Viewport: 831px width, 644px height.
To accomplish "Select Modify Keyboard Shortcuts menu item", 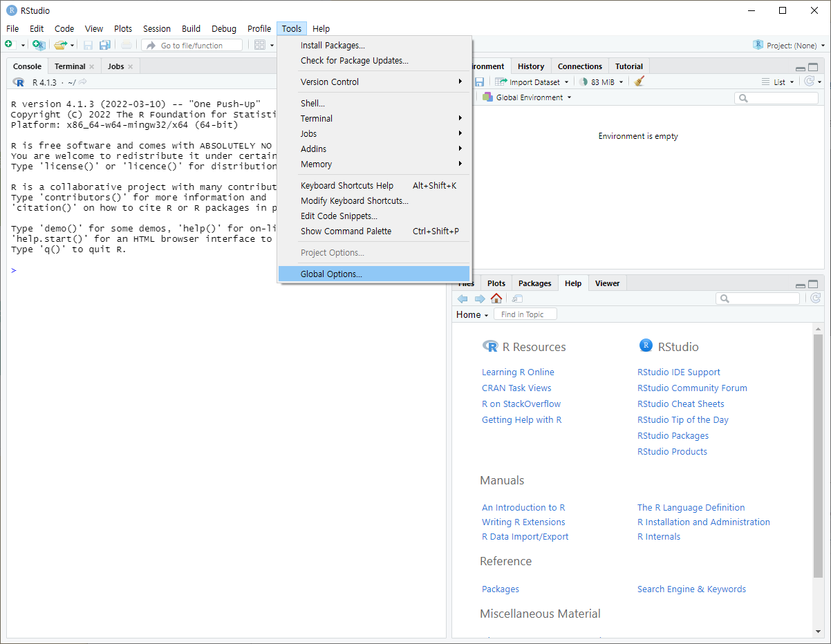I will click(374, 200).
